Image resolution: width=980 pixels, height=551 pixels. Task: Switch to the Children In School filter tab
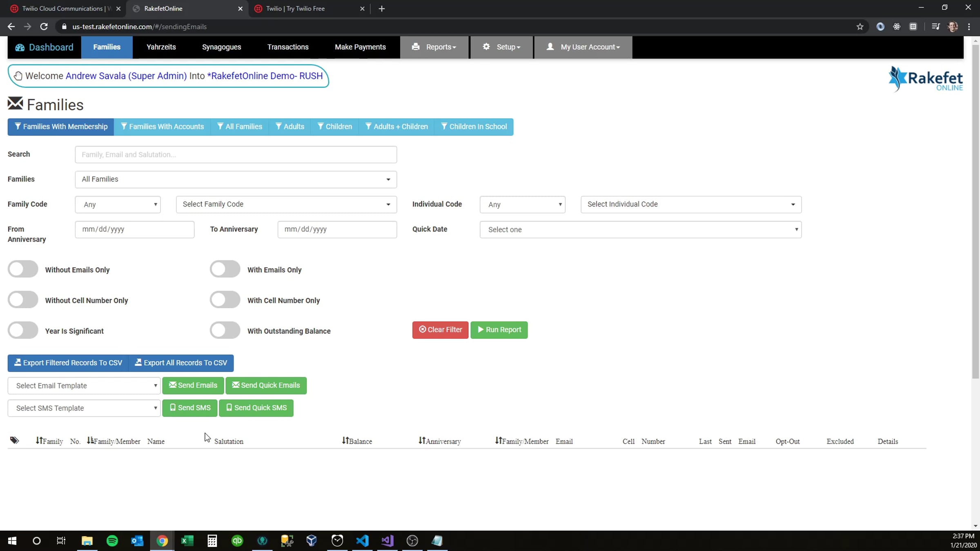(x=474, y=127)
